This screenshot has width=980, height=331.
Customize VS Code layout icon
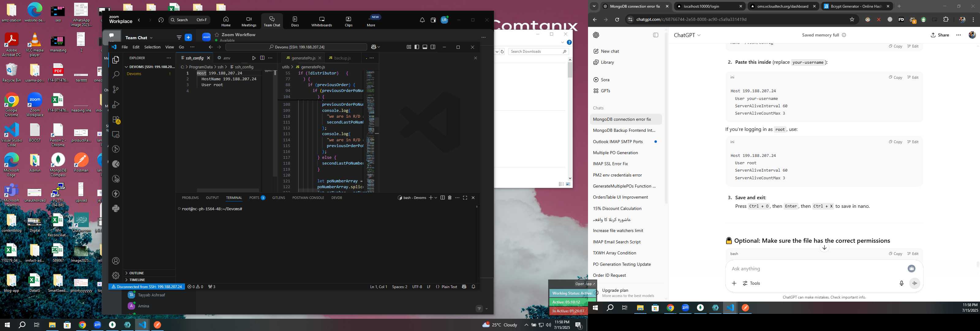[409, 47]
